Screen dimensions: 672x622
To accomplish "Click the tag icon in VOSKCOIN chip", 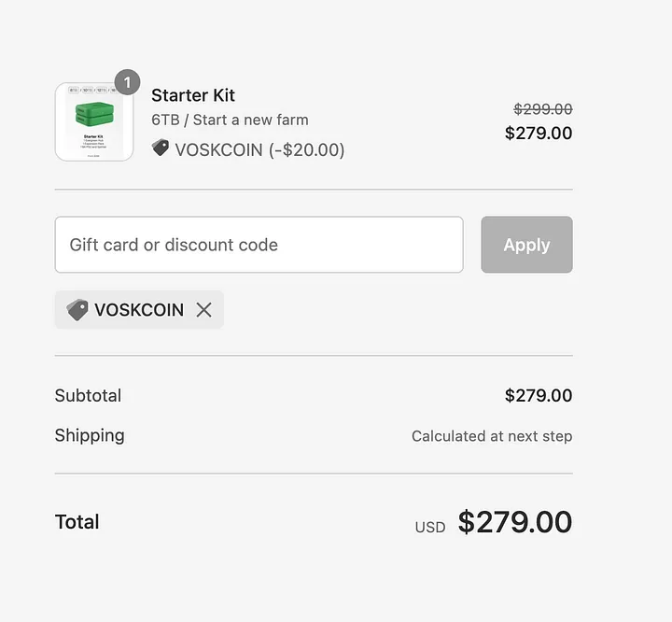I will 77,310.
